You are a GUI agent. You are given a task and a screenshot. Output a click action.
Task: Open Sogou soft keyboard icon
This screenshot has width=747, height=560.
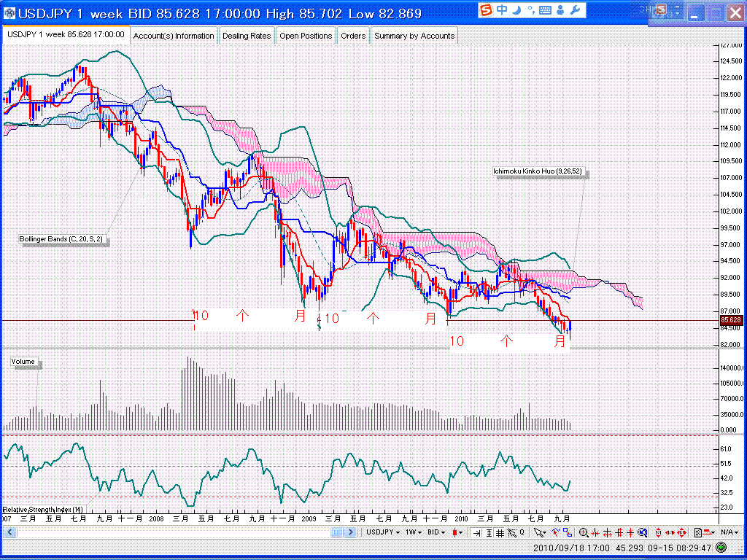click(546, 10)
